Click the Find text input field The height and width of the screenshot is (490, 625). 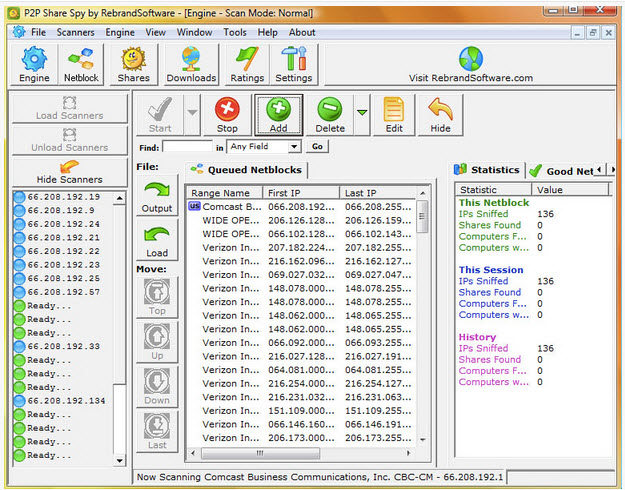coord(187,147)
